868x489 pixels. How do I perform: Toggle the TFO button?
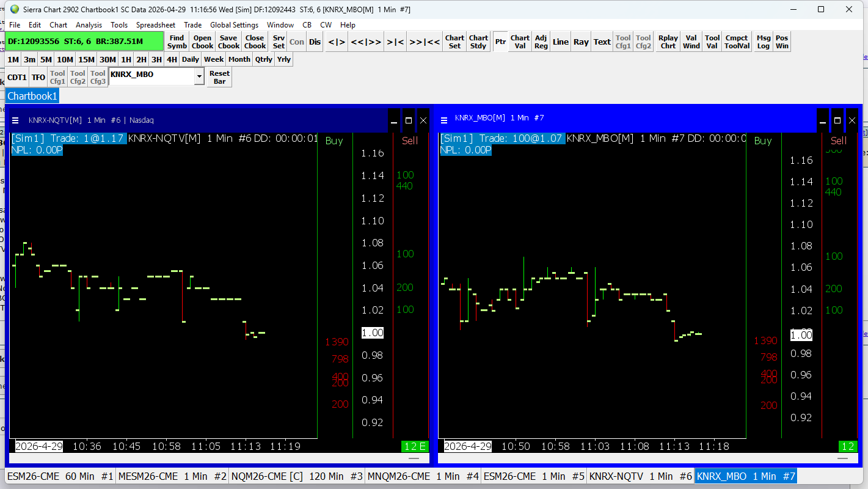click(38, 77)
